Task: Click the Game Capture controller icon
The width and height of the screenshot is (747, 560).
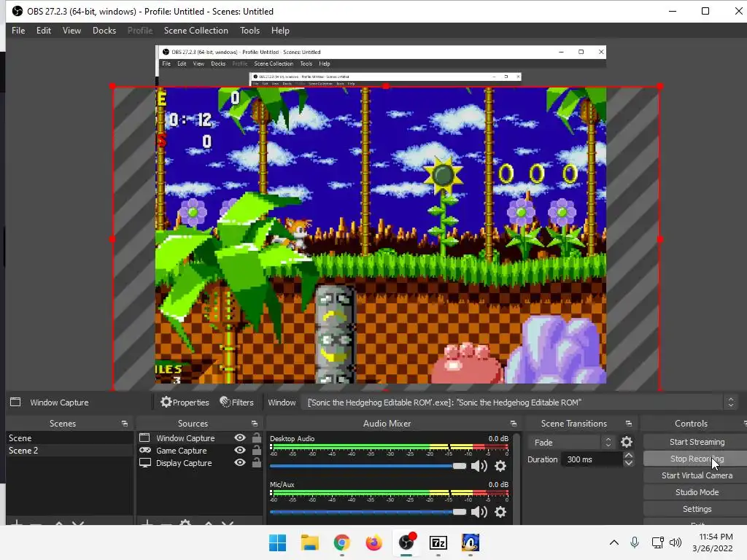Action: (x=145, y=450)
